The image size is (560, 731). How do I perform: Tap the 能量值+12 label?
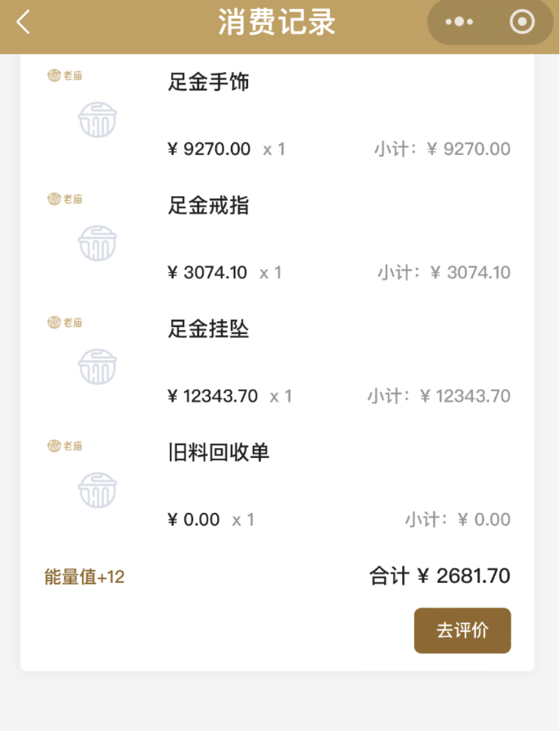click(84, 577)
